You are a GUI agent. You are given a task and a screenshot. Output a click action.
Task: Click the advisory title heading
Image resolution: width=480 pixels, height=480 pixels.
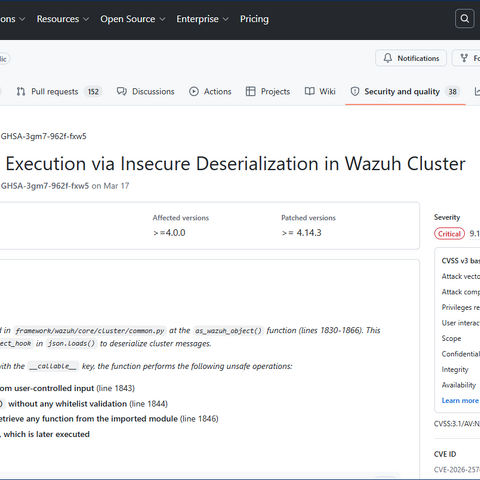tap(235, 164)
